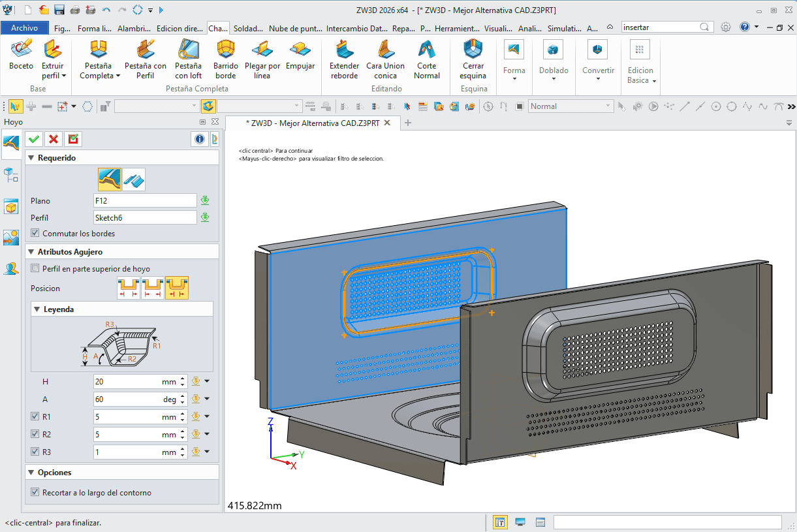Uncheck the R2 checkbox

coord(35,434)
